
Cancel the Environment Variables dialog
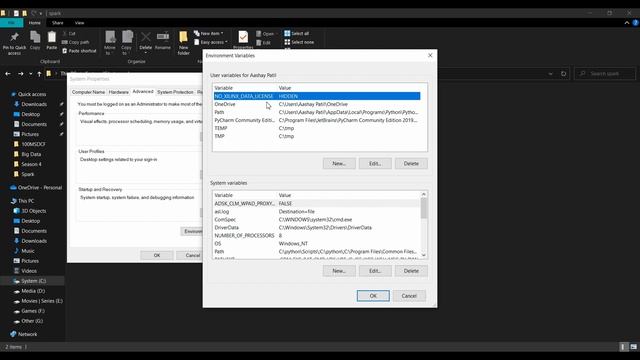(x=409, y=296)
